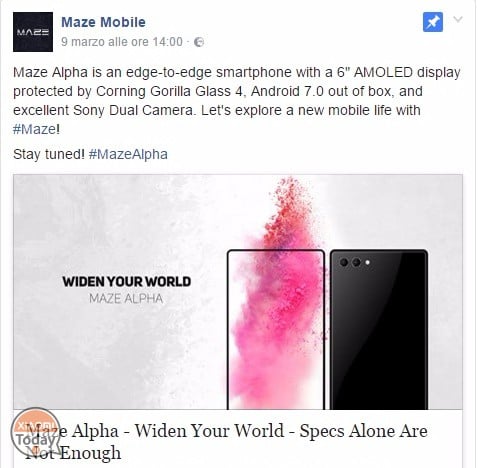The height and width of the screenshot is (468, 478).
Task: Follow the #MazeAlpha hashtag
Action: point(128,154)
